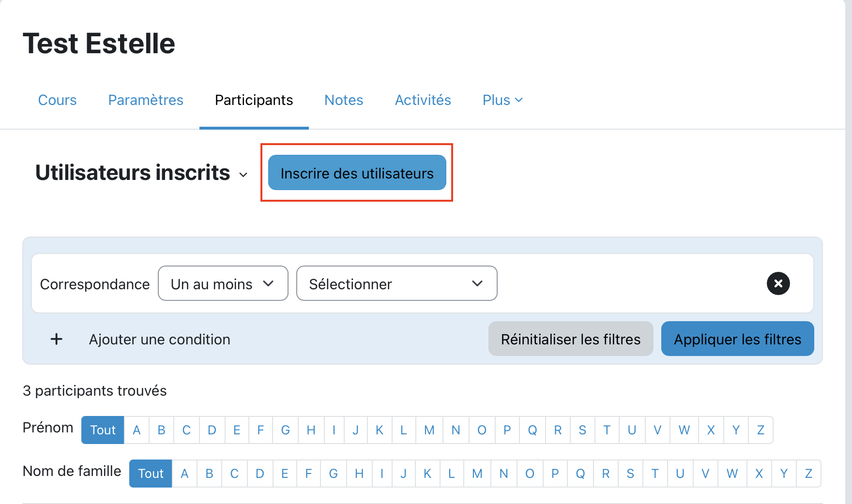Click Inscrire des utilisateurs button
Screen dimensions: 852x504
tap(357, 173)
